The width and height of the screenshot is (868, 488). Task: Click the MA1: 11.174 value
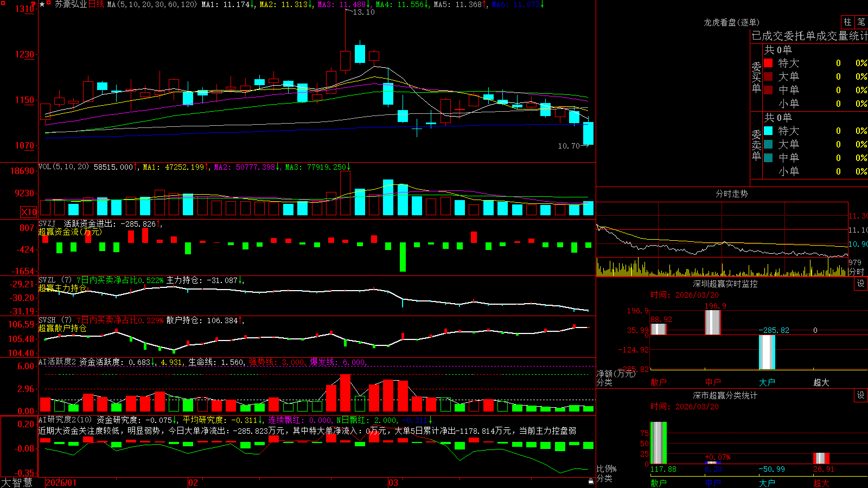tap(225, 4)
